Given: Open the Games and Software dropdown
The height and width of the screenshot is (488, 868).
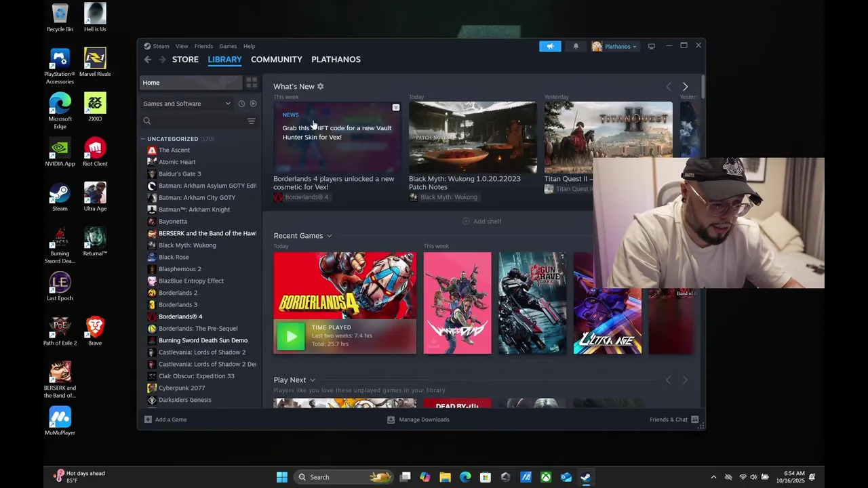Looking at the screenshot, I should click(186, 104).
